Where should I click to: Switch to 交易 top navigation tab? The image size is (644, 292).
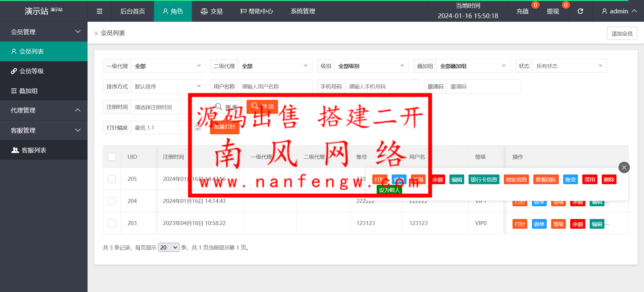pos(212,11)
